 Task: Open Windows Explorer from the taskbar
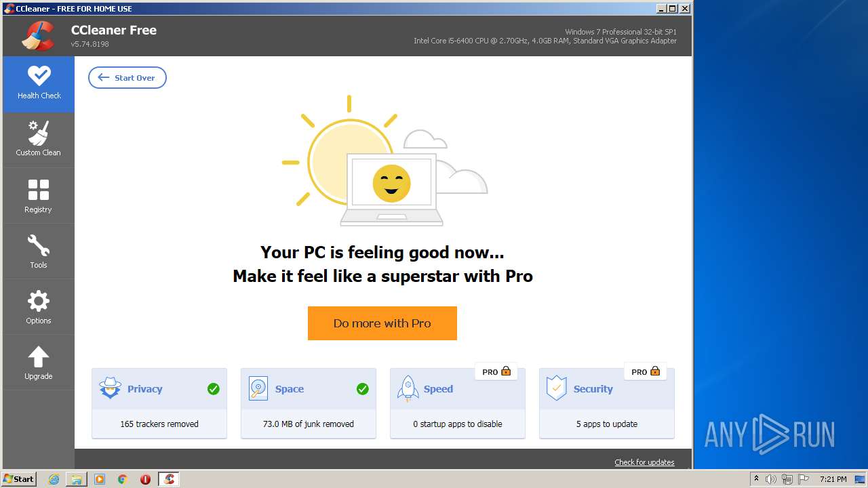(x=77, y=479)
